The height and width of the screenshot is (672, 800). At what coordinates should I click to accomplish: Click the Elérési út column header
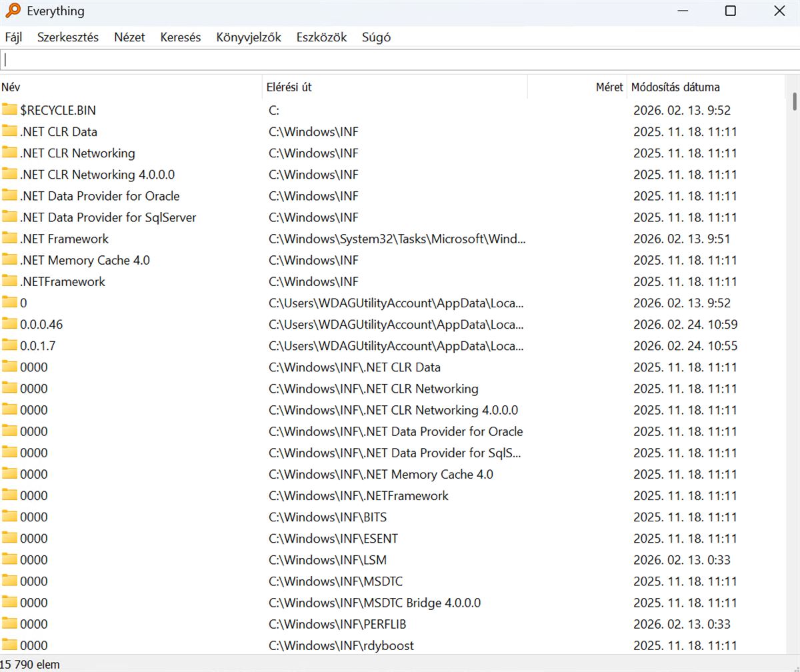tap(393, 87)
